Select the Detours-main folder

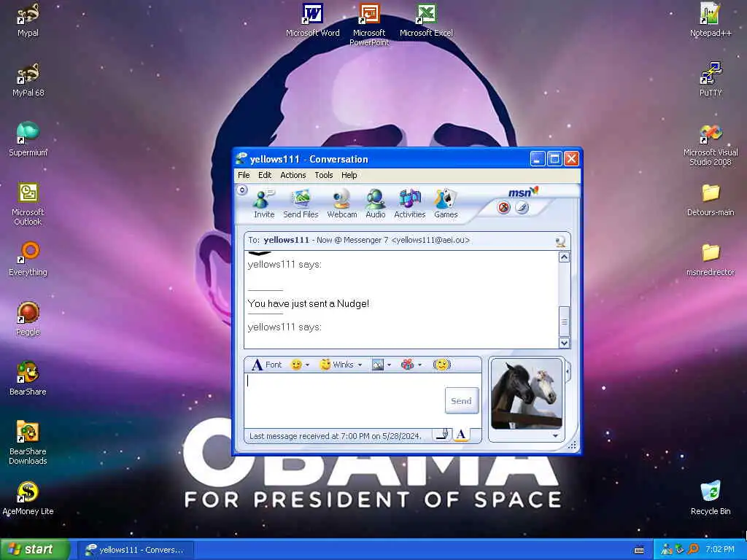click(x=711, y=200)
